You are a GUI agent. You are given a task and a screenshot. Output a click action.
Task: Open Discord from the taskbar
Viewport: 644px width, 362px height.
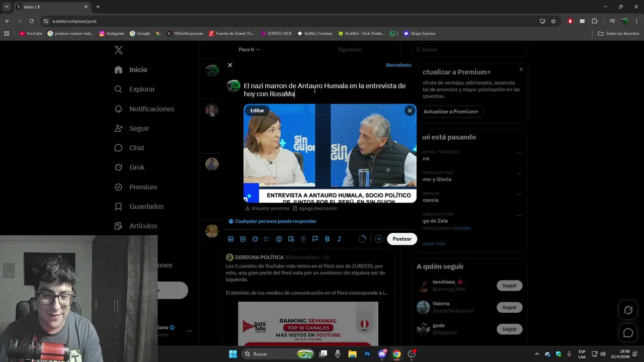382,354
